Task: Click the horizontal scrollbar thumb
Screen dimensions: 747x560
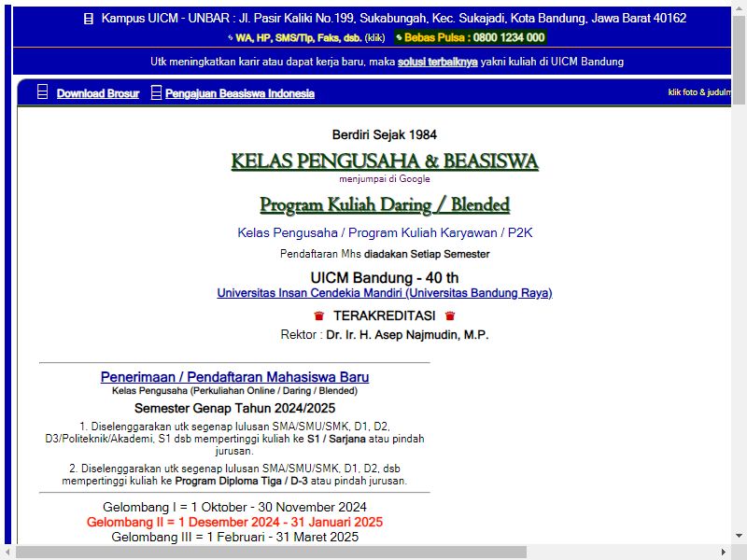Action: [x=271, y=552]
